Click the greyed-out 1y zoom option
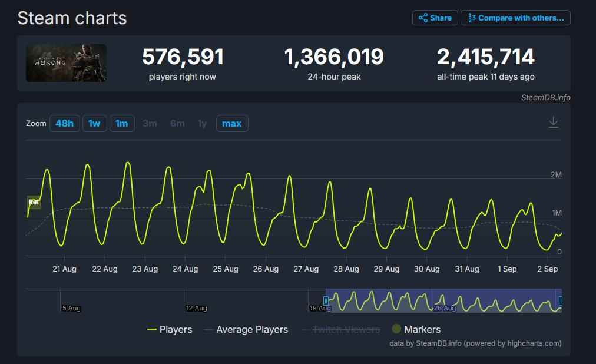The width and height of the screenshot is (596, 364). coord(202,124)
